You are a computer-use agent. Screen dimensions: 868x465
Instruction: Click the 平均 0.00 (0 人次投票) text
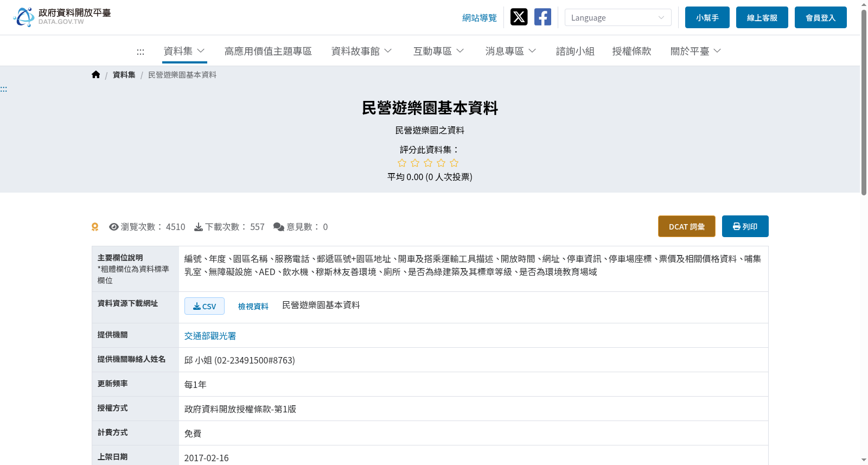click(x=430, y=177)
